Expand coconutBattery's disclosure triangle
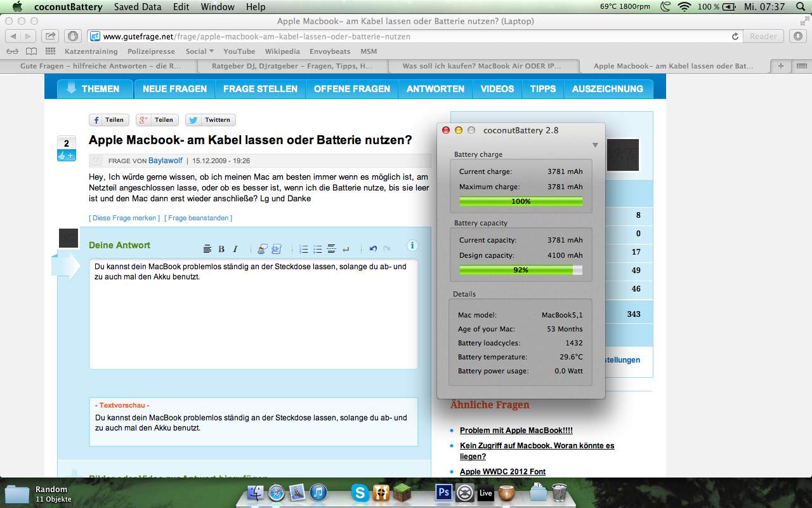This screenshot has width=812, height=508. tap(595, 145)
